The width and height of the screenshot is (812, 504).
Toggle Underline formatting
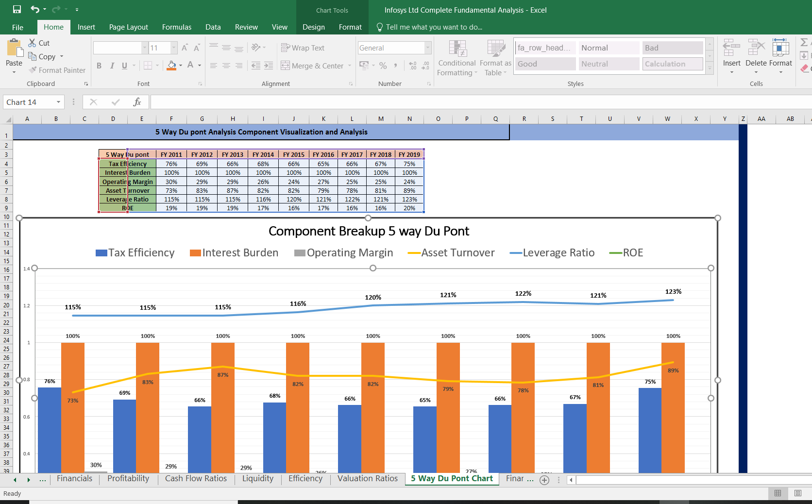(124, 66)
